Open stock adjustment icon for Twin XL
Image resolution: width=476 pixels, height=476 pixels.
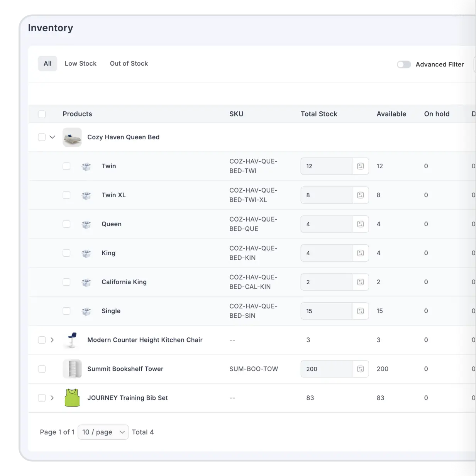[x=361, y=195]
